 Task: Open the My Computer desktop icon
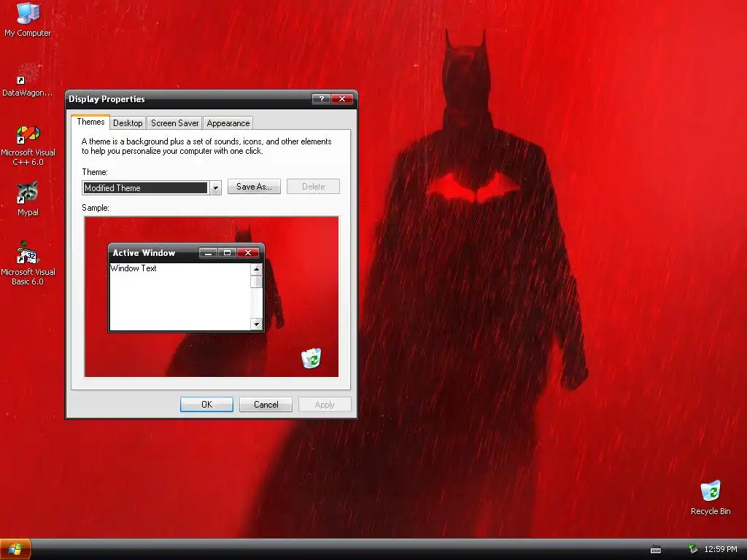click(x=28, y=19)
